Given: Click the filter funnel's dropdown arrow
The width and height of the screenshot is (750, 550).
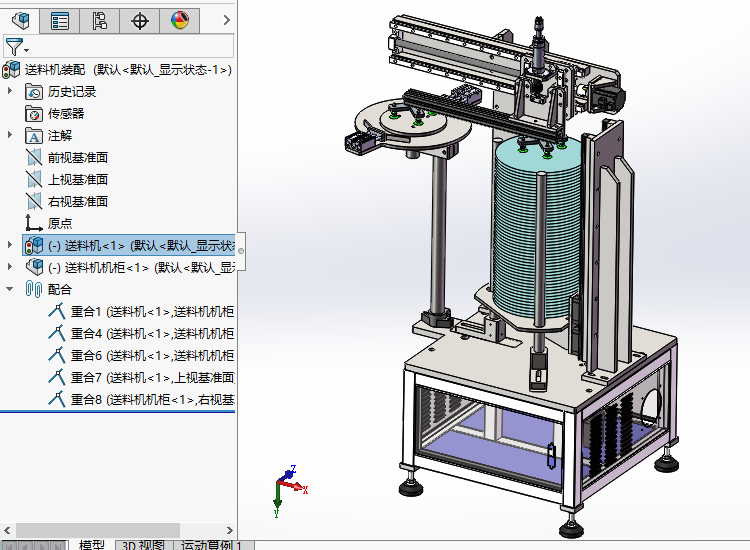Looking at the screenshot, I should click(x=26, y=50).
